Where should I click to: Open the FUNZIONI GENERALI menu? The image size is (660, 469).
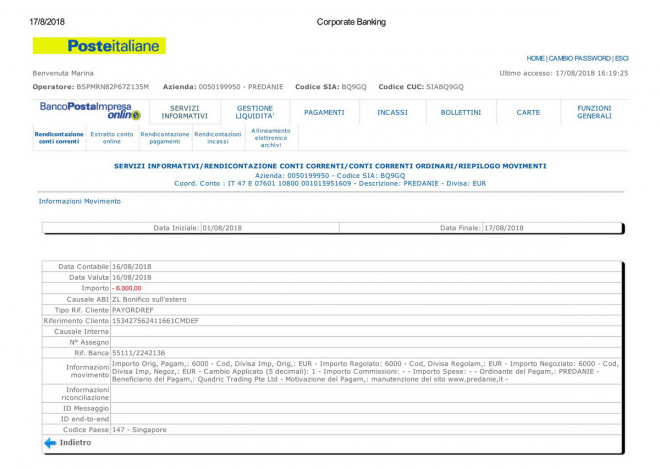click(594, 112)
